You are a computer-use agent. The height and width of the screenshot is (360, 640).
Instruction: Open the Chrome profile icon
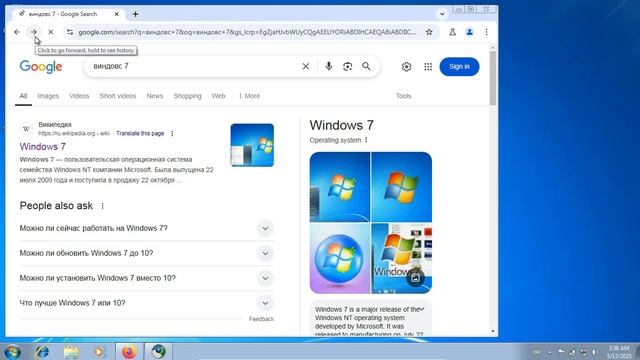pyautogui.click(x=469, y=32)
